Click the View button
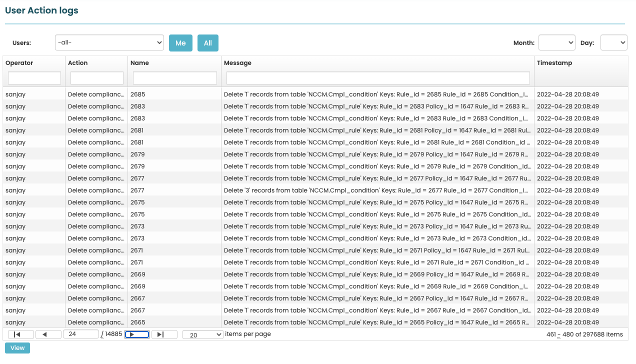Image resolution: width=636 pixels, height=364 pixels. [x=17, y=347]
